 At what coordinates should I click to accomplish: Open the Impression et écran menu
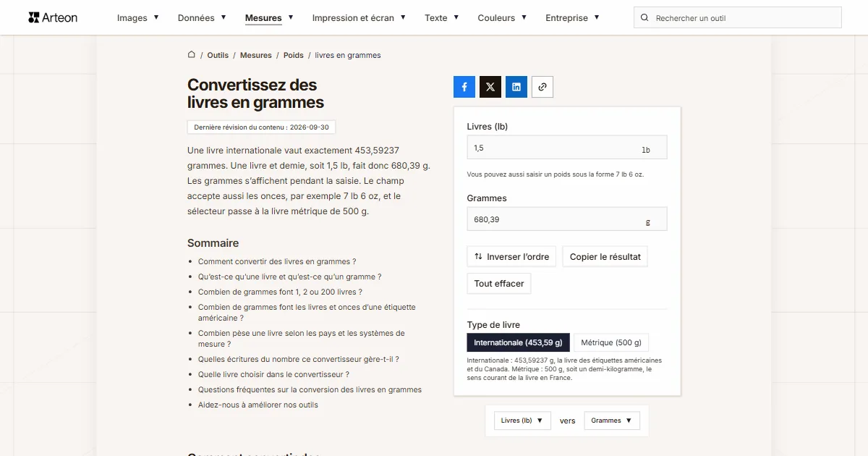[x=359, y=18]
